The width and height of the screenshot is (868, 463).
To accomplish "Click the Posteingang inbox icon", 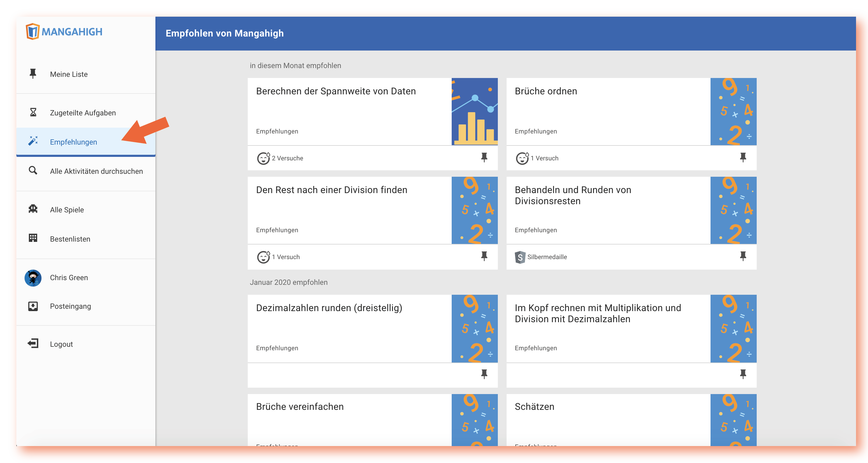I will pos(33,306).
